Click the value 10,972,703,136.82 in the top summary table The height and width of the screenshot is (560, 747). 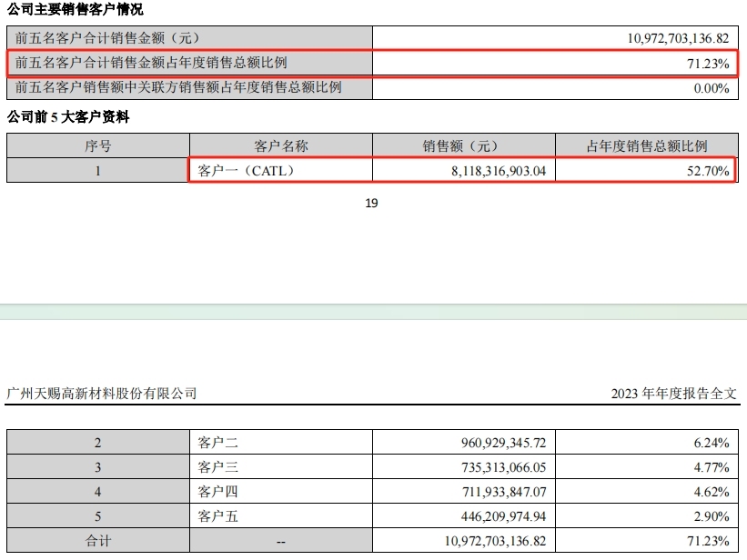678,38
